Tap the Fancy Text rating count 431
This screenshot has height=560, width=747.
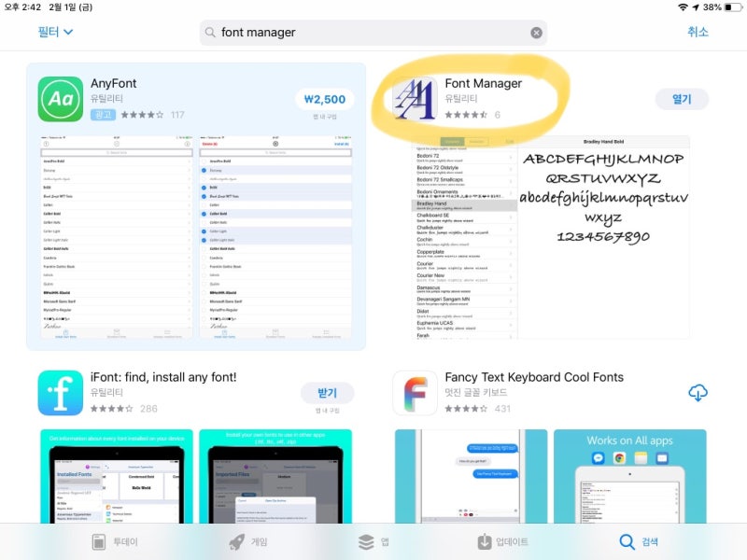(x=502, y=409)
